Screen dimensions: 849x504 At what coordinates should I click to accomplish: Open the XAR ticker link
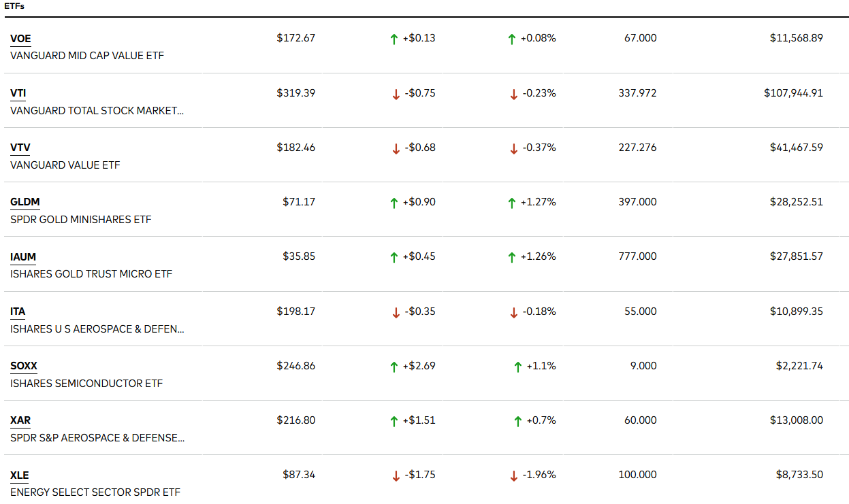[x=20, y=420]
